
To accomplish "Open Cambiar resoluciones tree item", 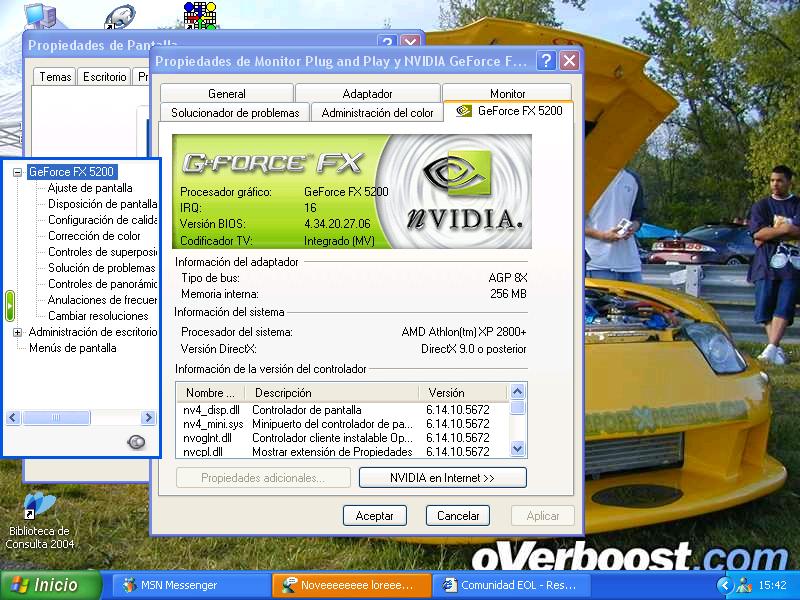I will pos(98,316).
